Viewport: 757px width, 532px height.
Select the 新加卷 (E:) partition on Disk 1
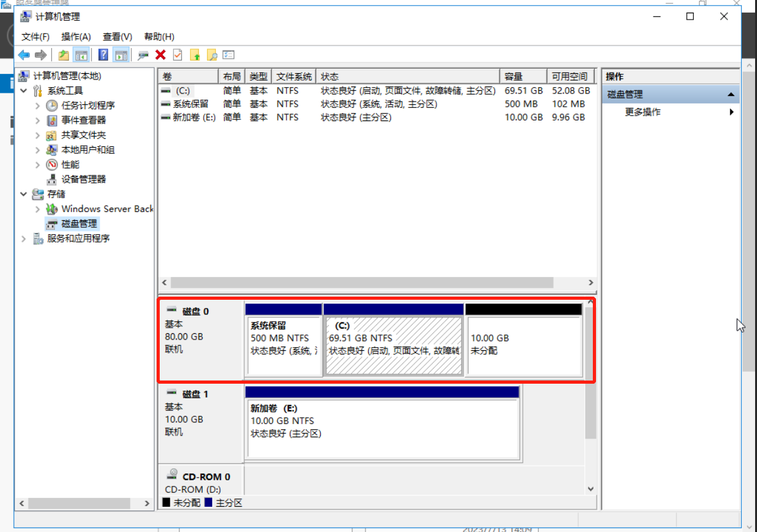382,421
